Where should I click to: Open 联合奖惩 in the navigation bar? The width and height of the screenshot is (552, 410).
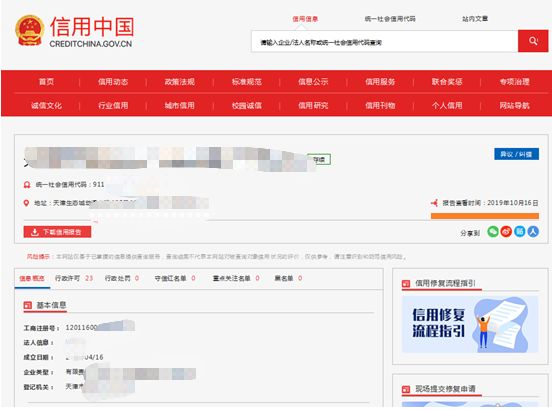pos(447,82)
